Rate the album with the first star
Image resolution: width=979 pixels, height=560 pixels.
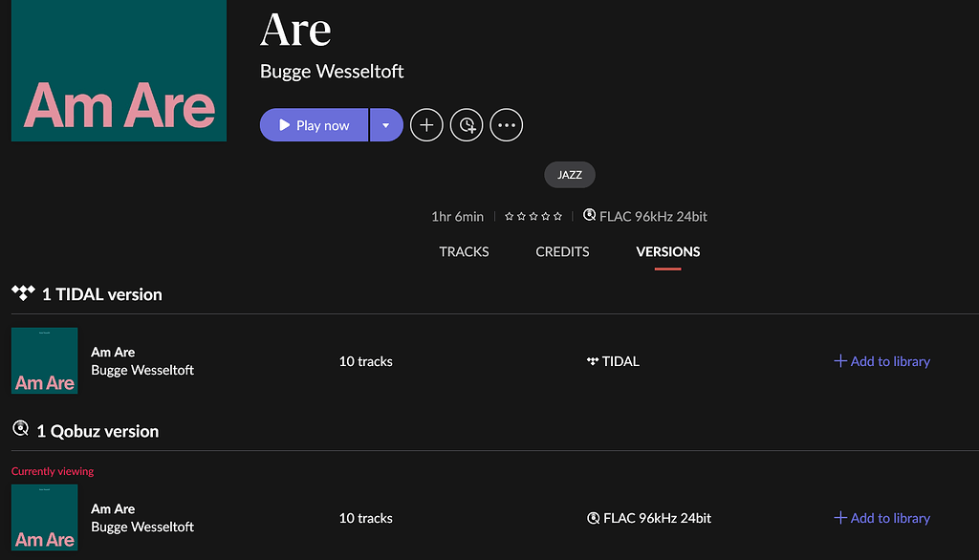tap(509, 216)
